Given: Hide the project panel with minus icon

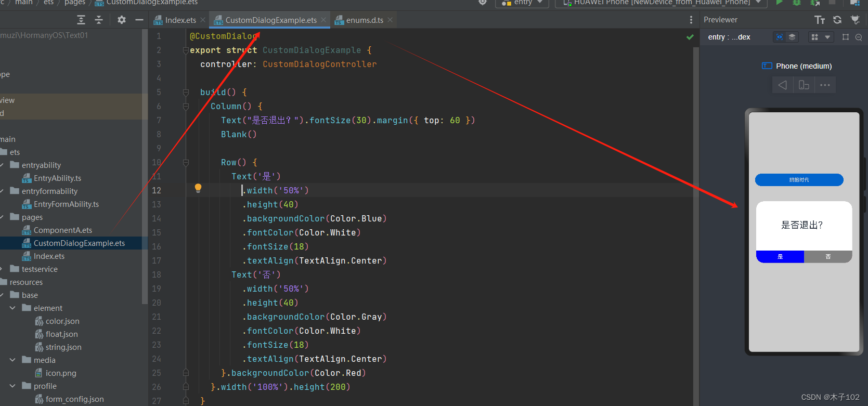Looking at the screenshot, I should click(139, 20).
